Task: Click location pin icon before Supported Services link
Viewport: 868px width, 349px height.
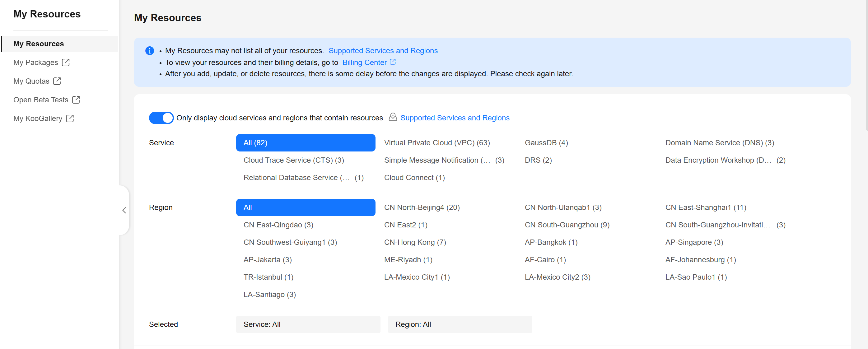Action: [x=393, y=117]
